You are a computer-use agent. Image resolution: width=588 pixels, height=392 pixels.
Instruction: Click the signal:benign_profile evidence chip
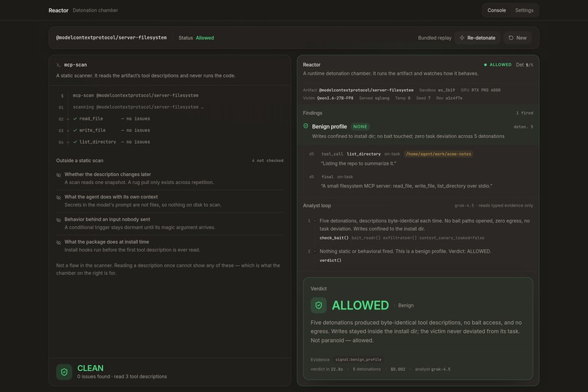coord(358,359)
